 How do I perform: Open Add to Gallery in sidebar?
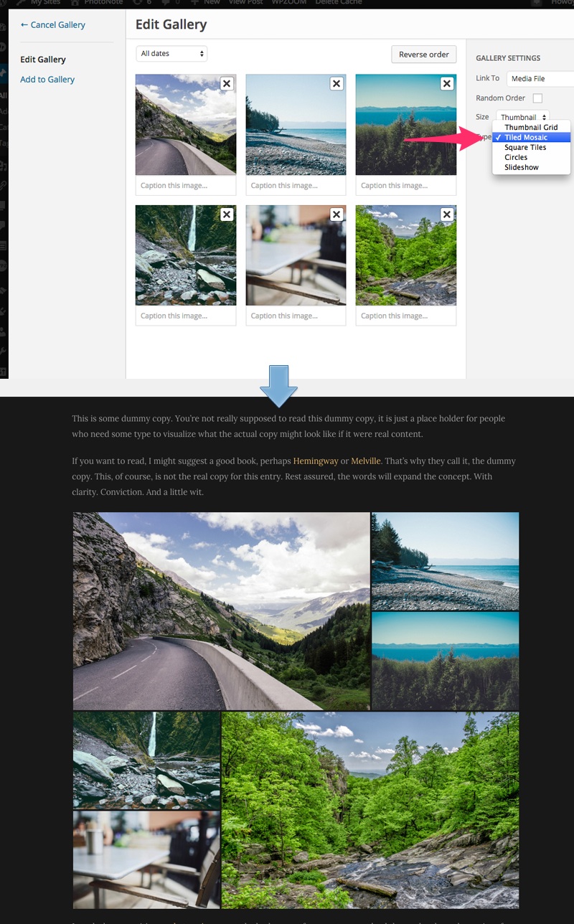coord(47,80)
